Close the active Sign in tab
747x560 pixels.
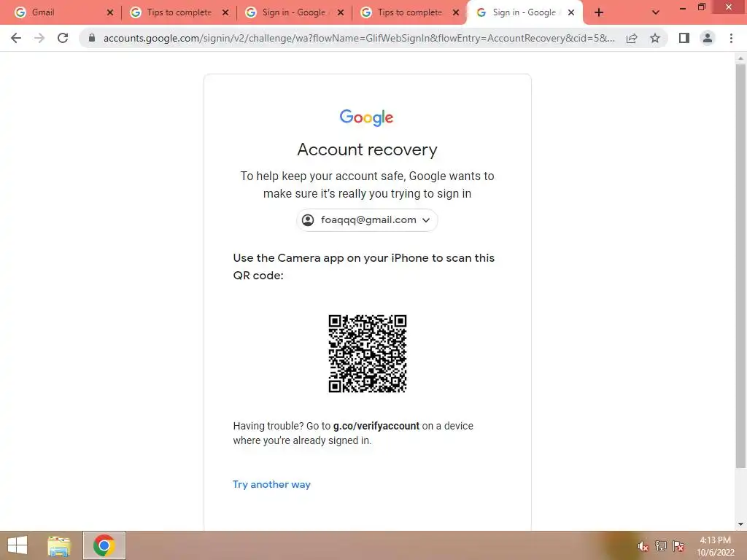(x=571, y=12)
